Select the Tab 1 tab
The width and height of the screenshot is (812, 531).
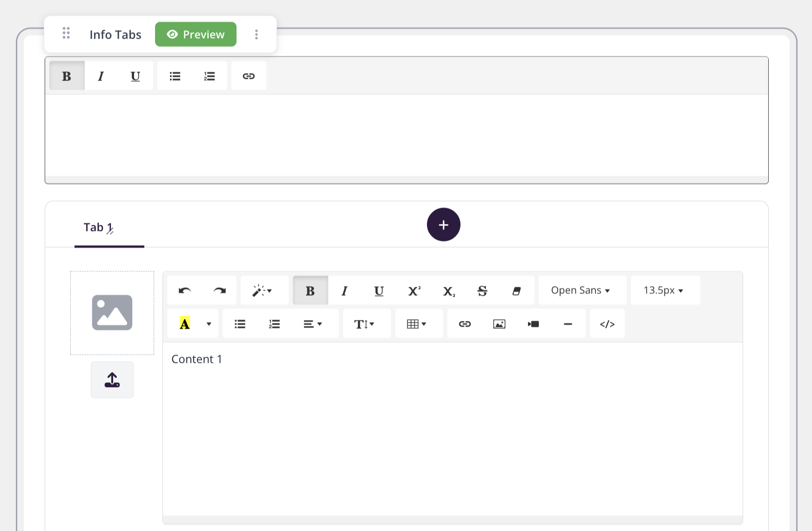(109, 228)
